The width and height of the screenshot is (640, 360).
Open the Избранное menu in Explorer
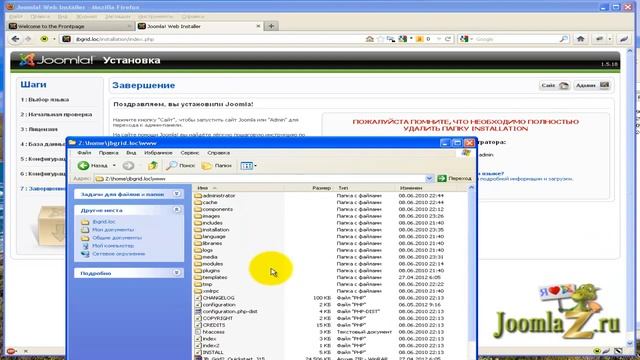158,153
